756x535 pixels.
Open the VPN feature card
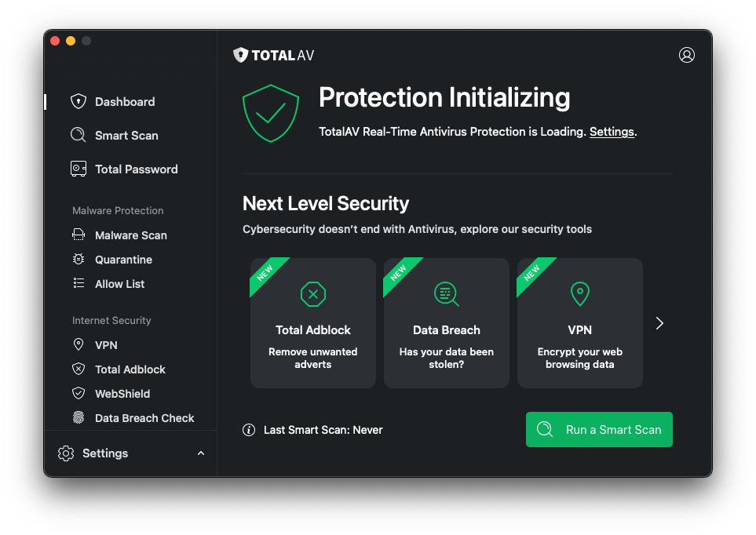pos(579,323)
